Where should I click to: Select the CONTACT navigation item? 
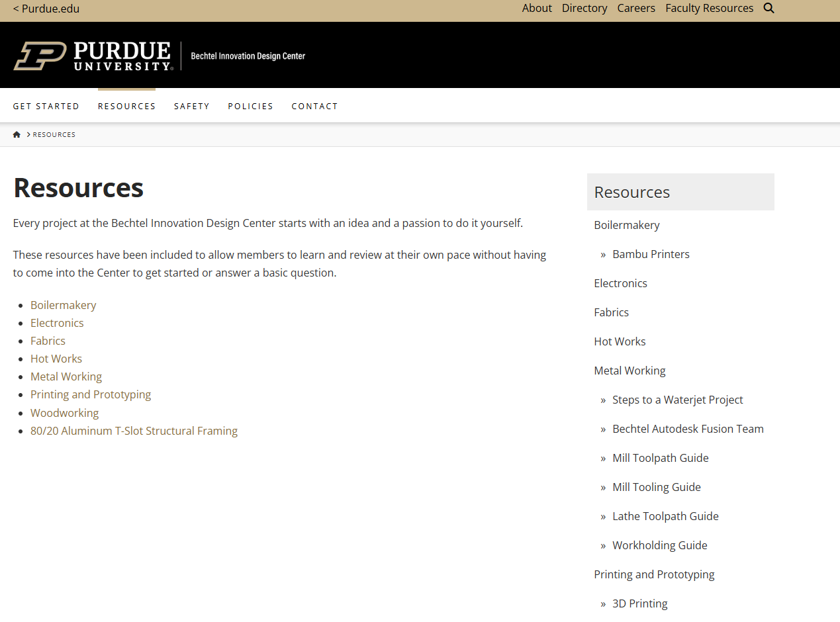(x=314, y=106)
